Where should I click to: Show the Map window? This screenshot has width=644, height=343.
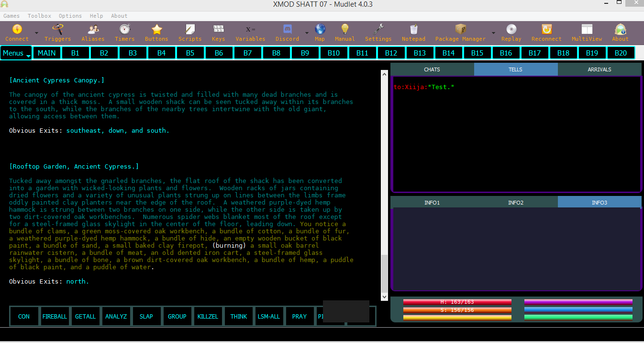(320, 33)
